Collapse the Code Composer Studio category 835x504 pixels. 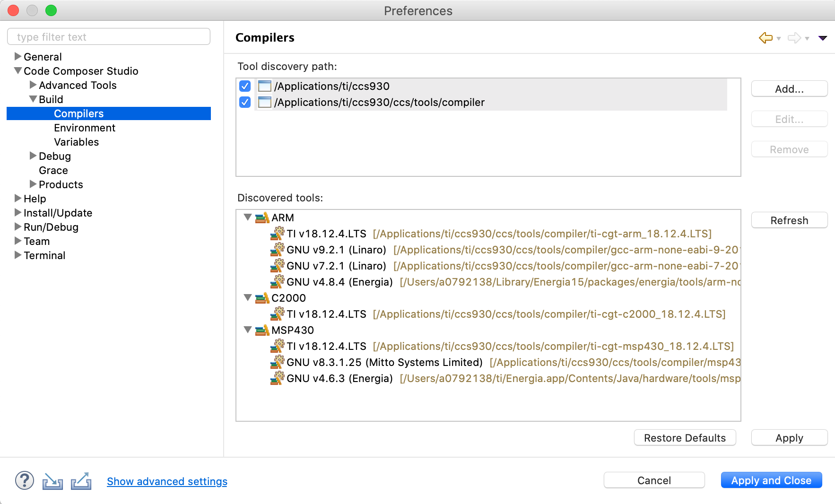[18, 70]
